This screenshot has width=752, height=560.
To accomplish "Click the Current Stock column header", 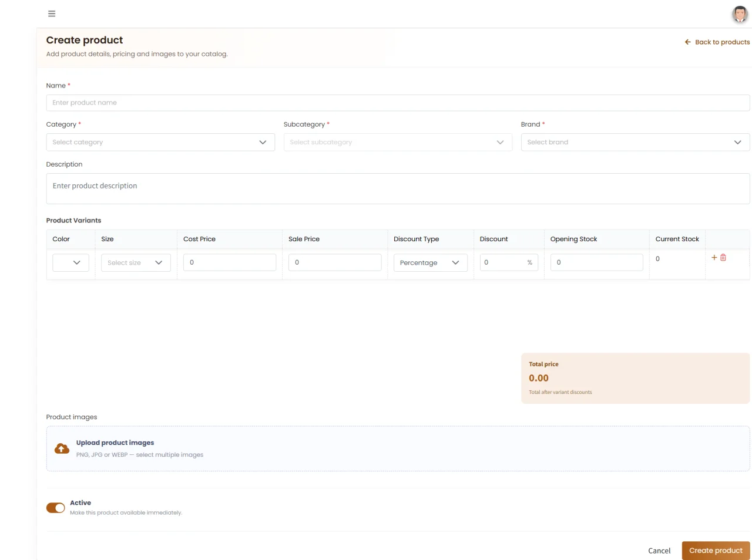I will point(677,239).
